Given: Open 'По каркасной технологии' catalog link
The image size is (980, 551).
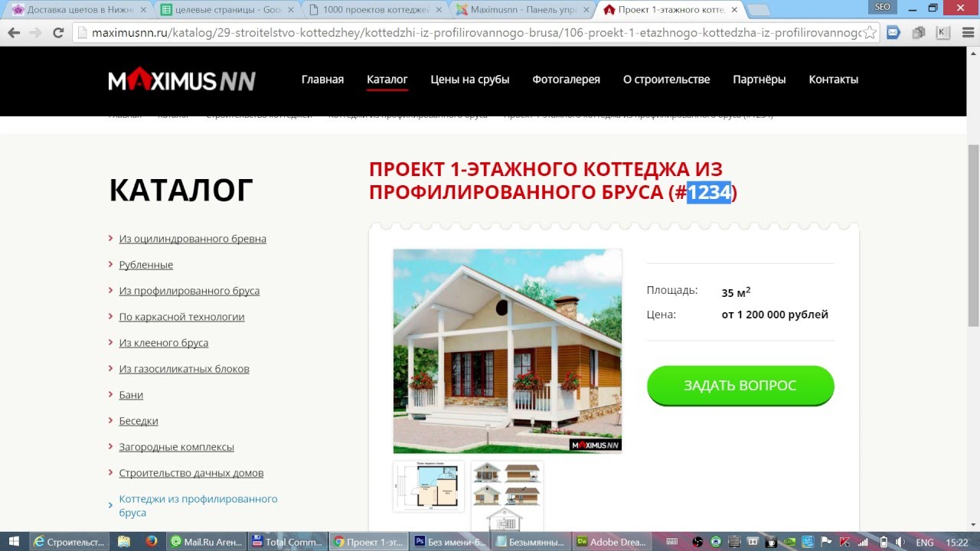Looking at the screenshot, I should (x=181, y=317).
